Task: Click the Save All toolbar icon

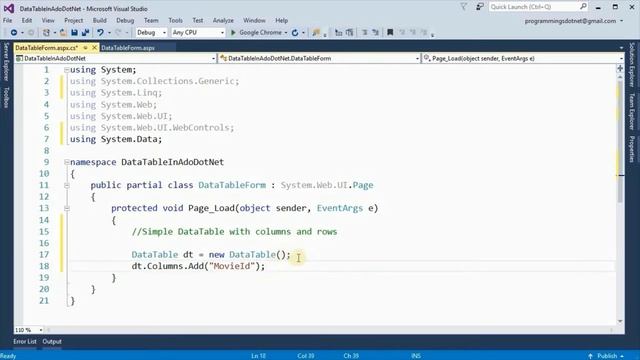Action: [x=85, y=32]
